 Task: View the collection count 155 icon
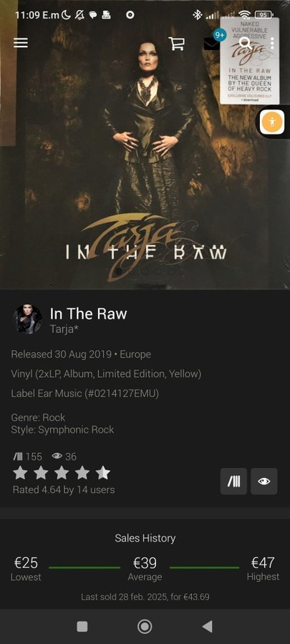click(18, 457)
